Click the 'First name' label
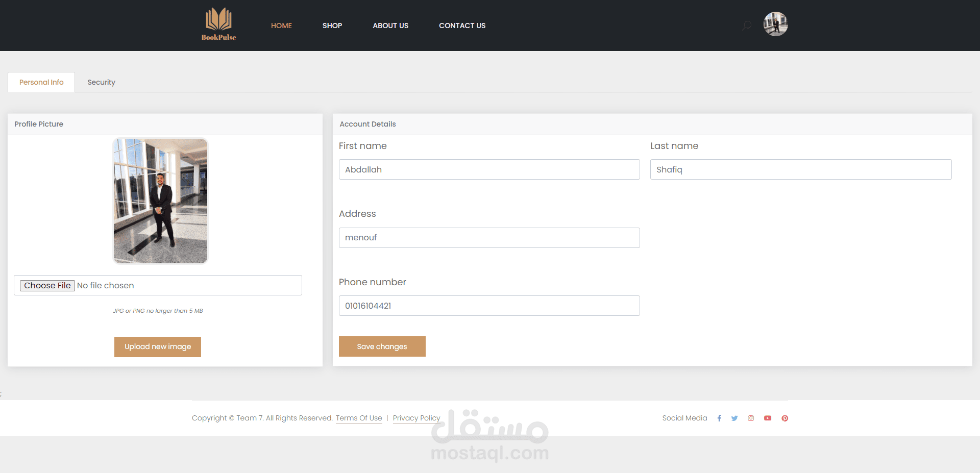The width and height of the screenshot is (980, 473). [363, 146]
